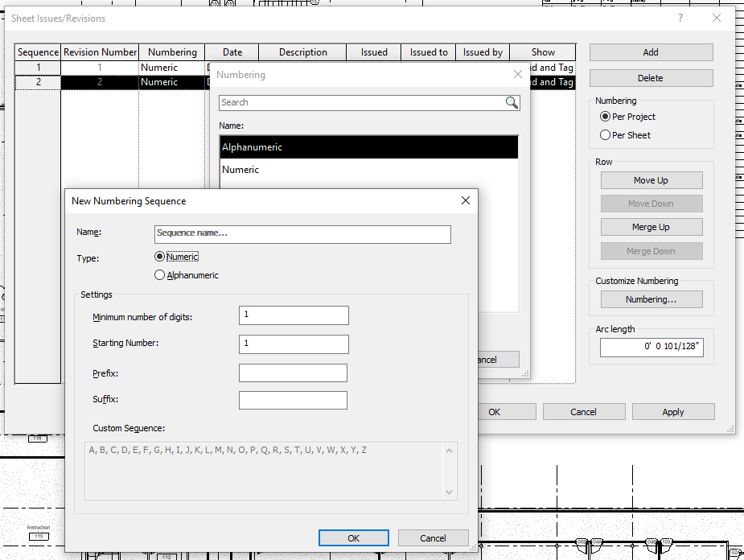Click the help question mark icon

coord(680,18)
